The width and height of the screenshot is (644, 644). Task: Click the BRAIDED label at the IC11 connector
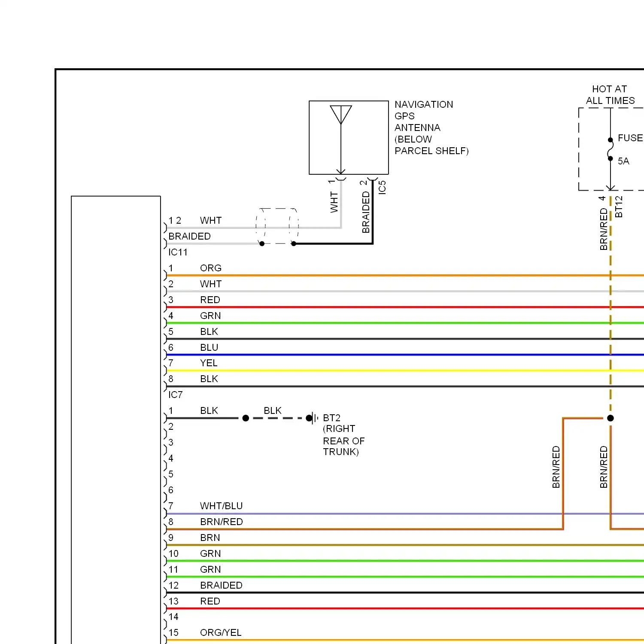pos(189,236)
